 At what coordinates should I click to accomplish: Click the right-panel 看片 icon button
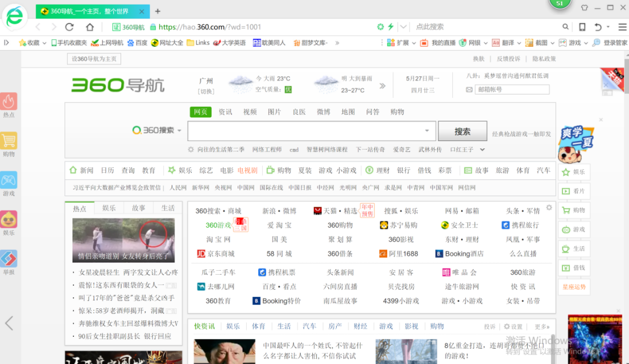[574, 191]
